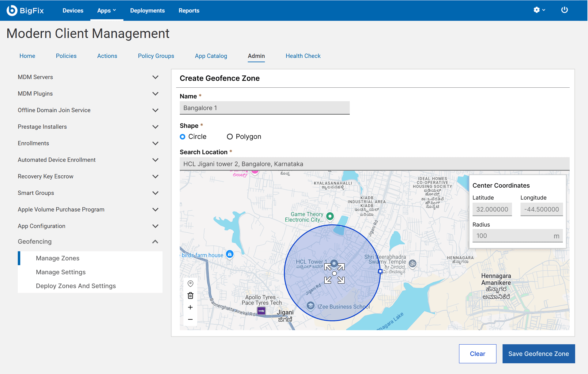The height and width of the screenshot is (374, 588).
Task: Switch to the Actions tab
Action: (107, 56)
